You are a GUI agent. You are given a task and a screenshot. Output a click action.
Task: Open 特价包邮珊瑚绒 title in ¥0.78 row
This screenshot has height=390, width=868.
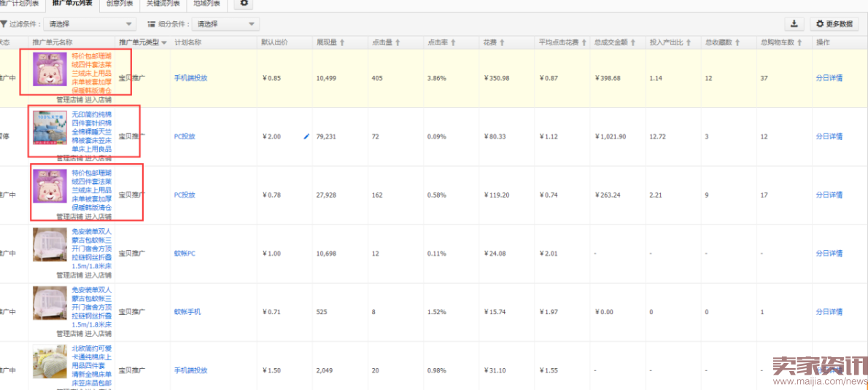(x=91, y=190)
